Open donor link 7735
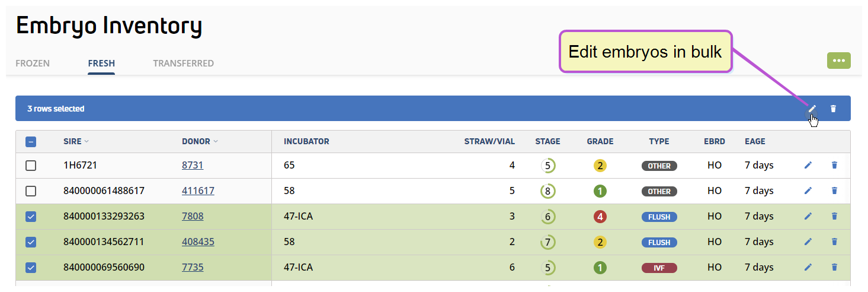 pos(193,268)
